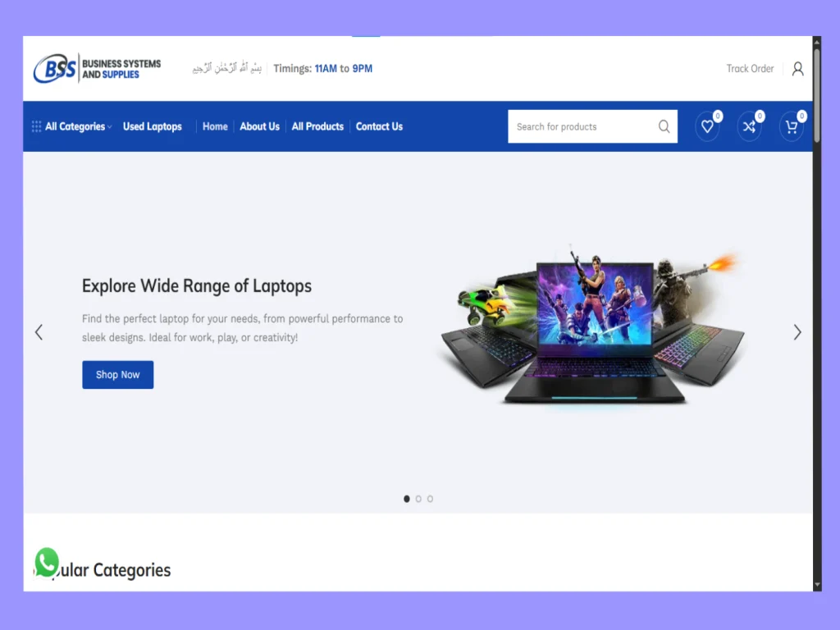Open the wishlist heart icon
Image resolution: width=840 pixels, height=630 pixels.
(707, 126)
